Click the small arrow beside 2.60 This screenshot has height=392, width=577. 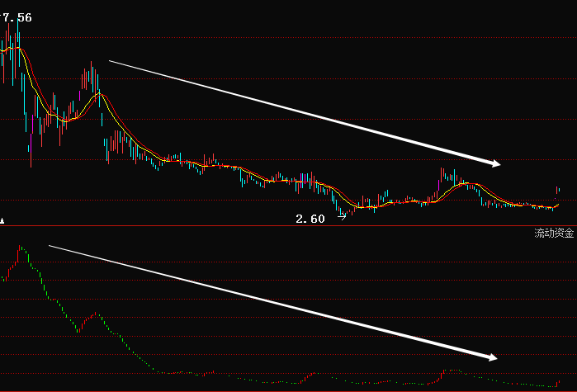click(342, 218)
